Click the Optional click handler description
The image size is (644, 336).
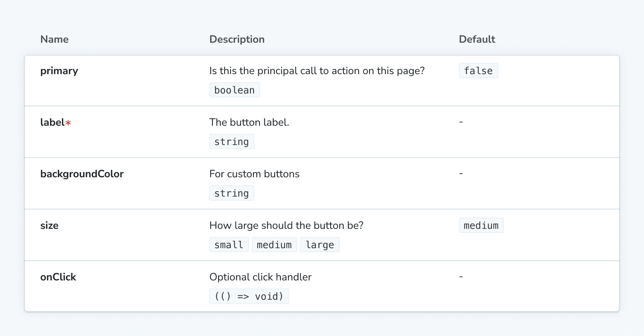click(x=260, y=277)
